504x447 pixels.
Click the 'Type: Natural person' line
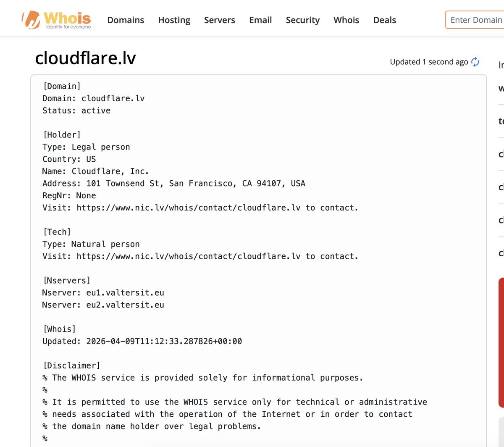point(91,244)
